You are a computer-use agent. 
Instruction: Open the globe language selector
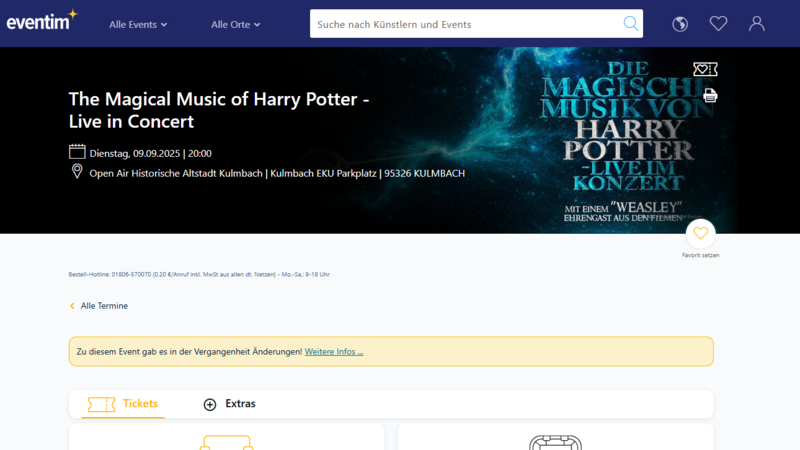680,24
